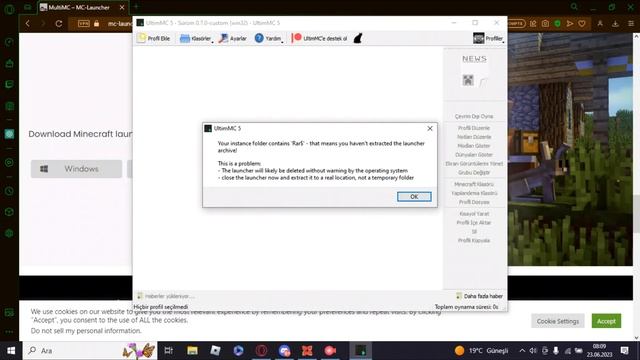Open the Yardım help dropdown
The height and width of the screenshot is (360, 640).
269,38
